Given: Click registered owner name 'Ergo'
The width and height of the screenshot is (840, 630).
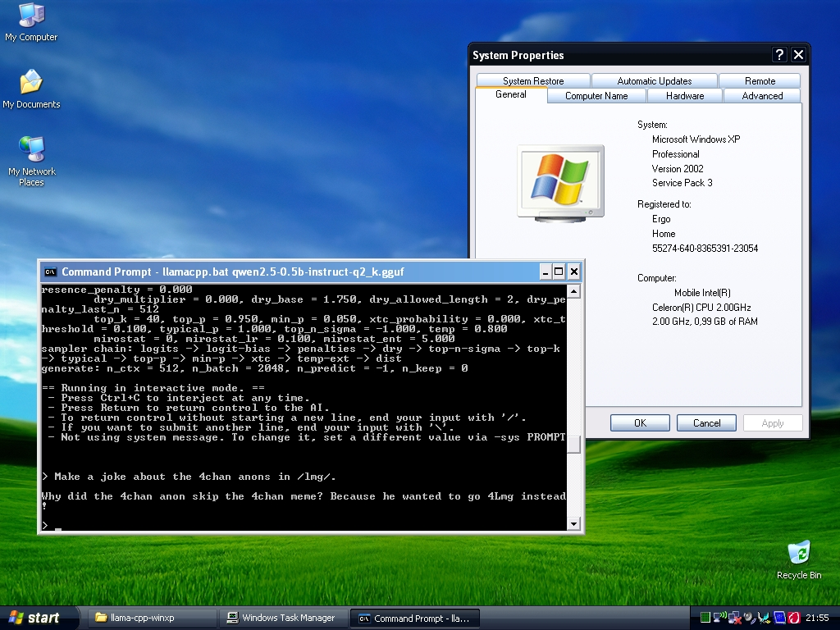Looking at the screenshot, I should [661, 219].
